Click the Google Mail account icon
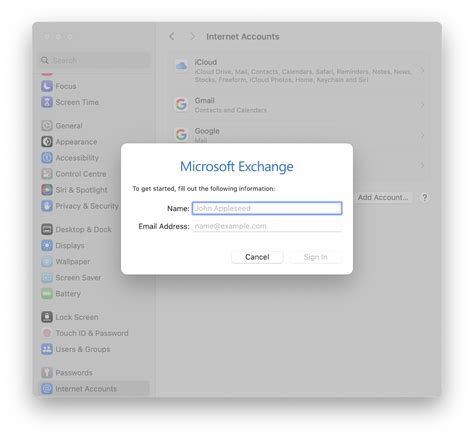Viewport: 474px width, 439px height. pos(181,135)
